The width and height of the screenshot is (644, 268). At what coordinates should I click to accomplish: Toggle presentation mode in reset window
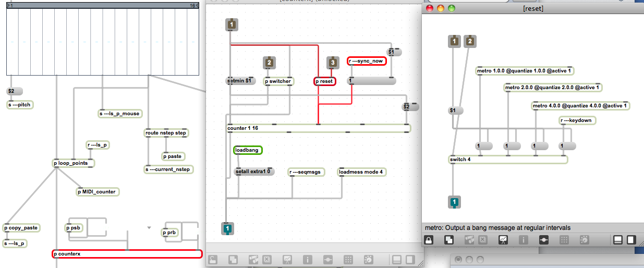(x=503, y=240)
